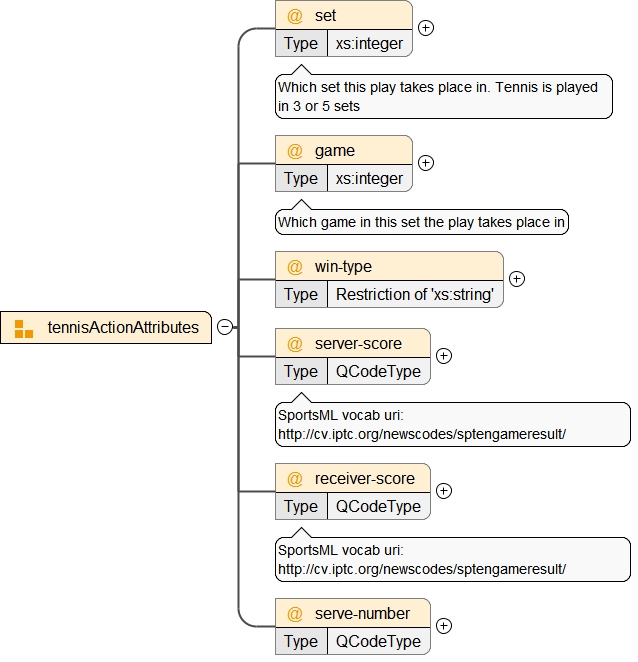The image size is (638, 662).
Task: Select the tennisActionAttributes label
Action: [123, 327]
